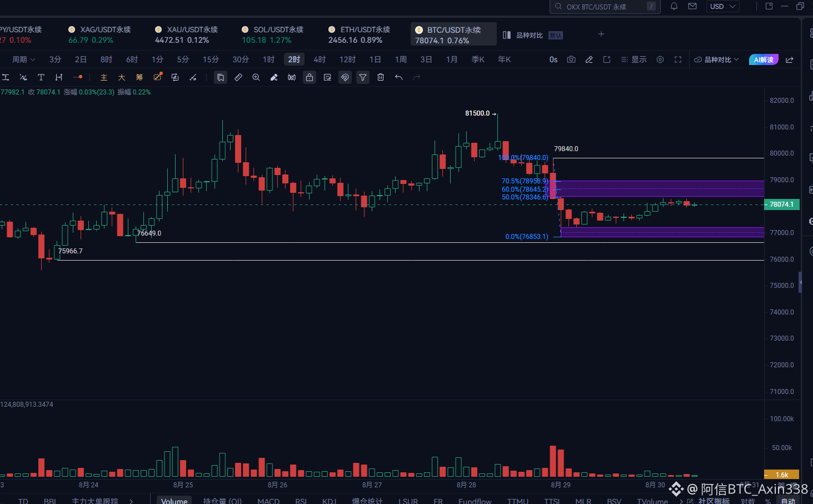813x504 pixels.
Task: Select the ruler measurement tool
Action: click(x=238, y=77)
